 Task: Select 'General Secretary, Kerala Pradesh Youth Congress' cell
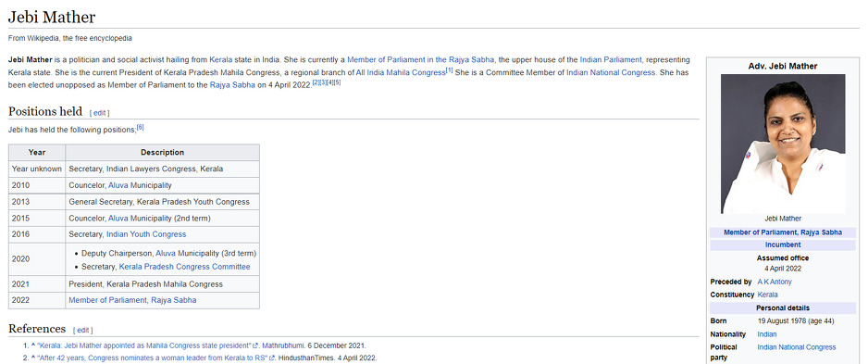[162, 202]
